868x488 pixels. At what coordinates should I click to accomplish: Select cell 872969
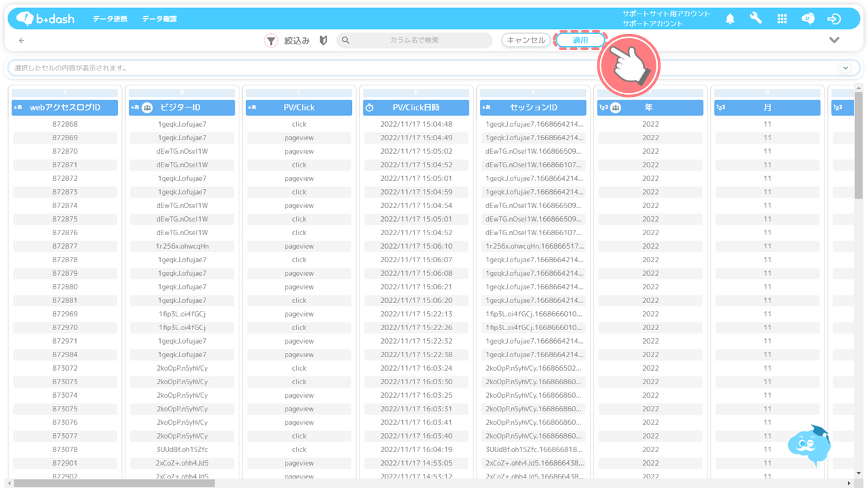[x=65, y=314]
